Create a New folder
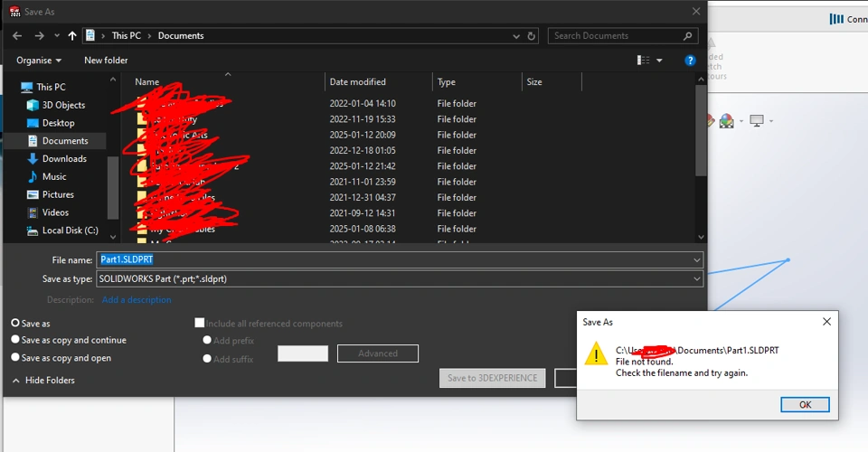The width and height of the screenshot is (868, 452). coord(106,61)
